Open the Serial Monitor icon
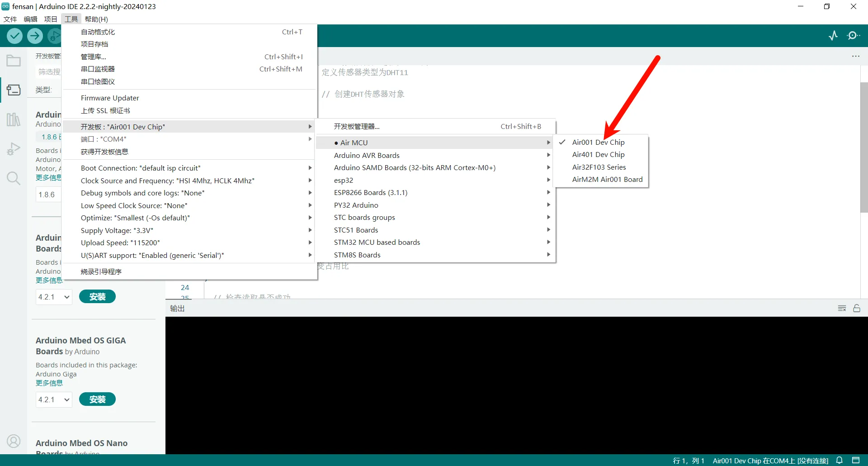The width and height of the screenshot is (868, 466). click(x=853, y=36)
